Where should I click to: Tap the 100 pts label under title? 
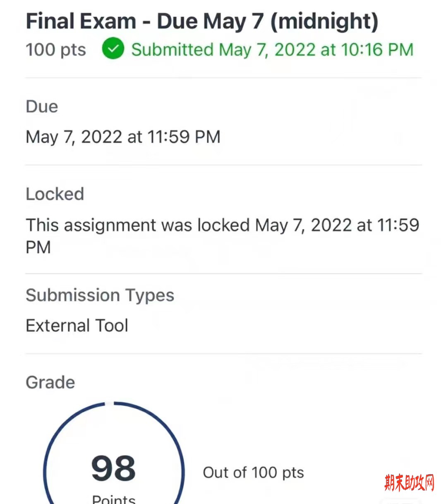click(x=56, y=50)
